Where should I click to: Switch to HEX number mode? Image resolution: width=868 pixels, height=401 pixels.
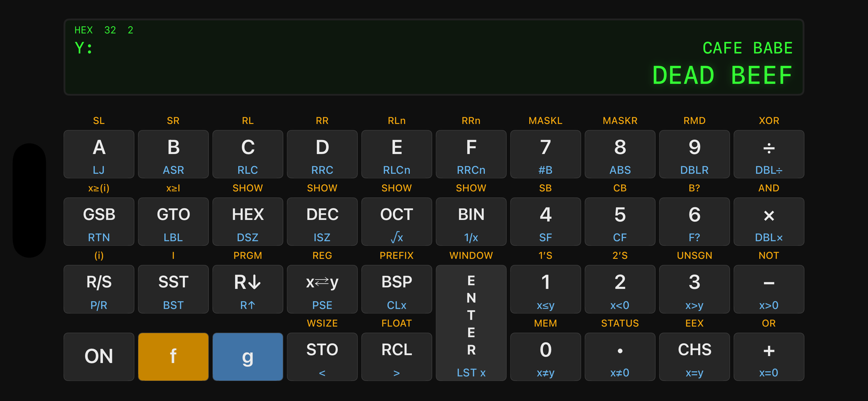pyautogui.click(x=248, y=221)
